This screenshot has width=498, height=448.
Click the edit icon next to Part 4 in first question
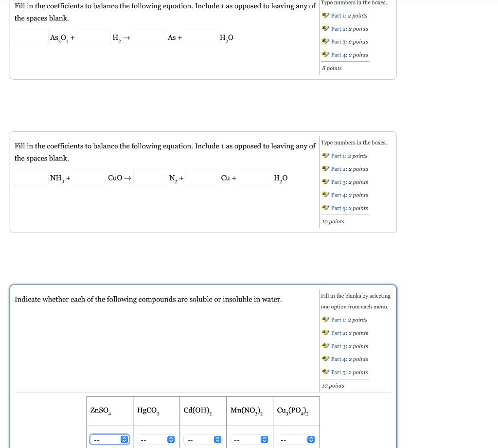point(325,54)
